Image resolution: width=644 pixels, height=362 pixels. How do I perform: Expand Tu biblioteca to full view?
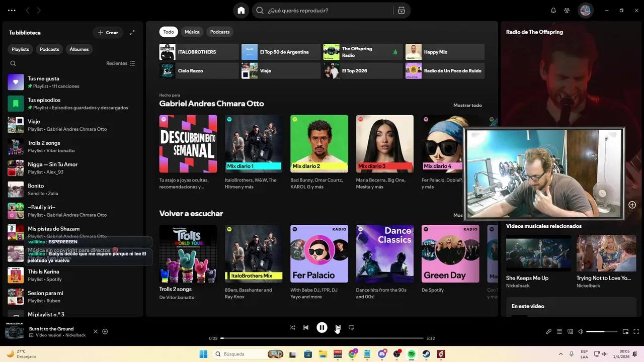coord(132,33)
